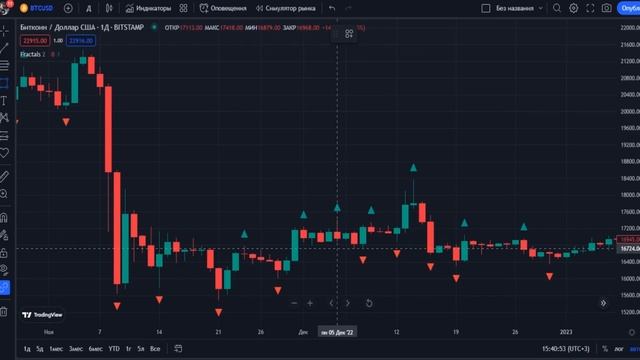Select the ruler measure tool
Viewport: 640px width, 360px height.
pos(4,176)
